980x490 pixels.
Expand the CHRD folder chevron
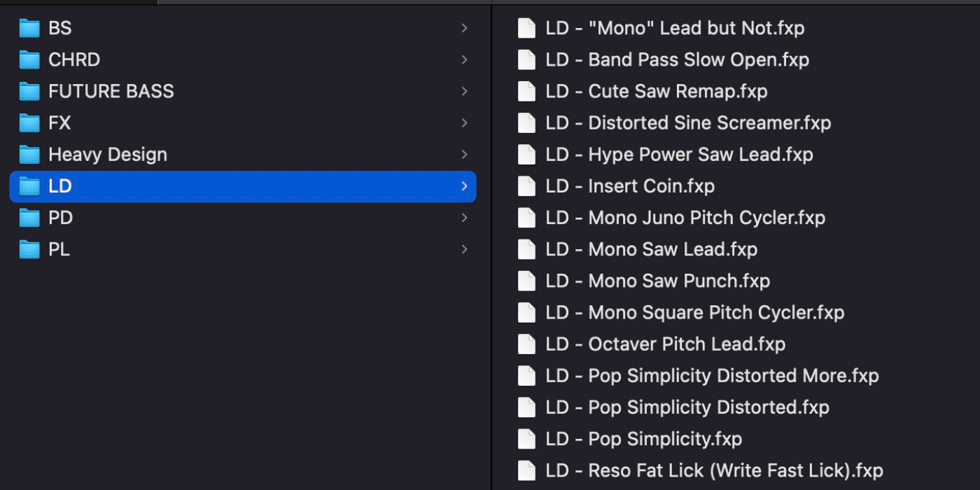(x=464, y=59)
